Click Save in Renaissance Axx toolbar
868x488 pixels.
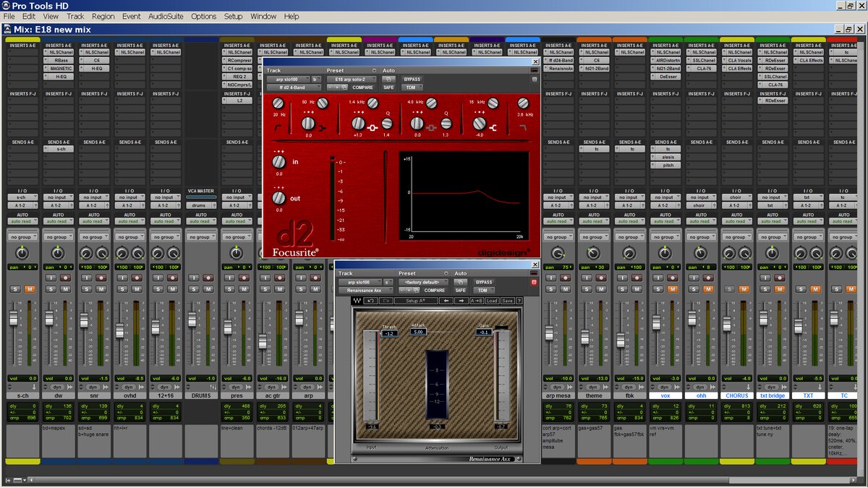click(507, 301)
